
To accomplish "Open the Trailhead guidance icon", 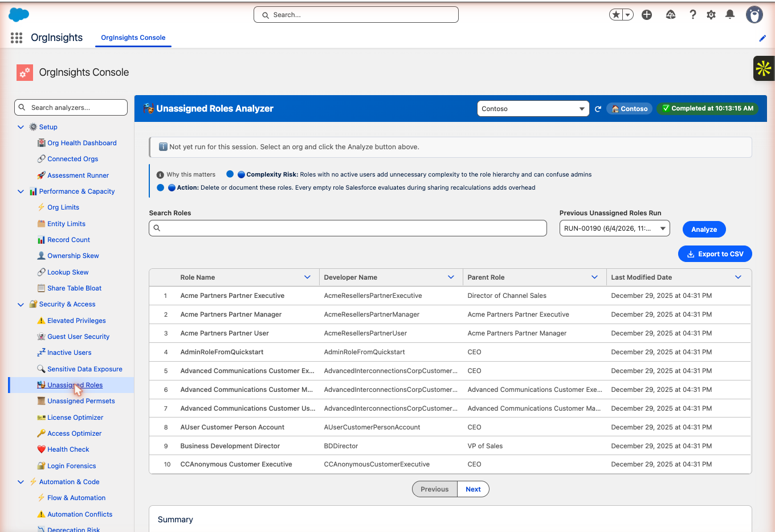I will tap(671, 15).
